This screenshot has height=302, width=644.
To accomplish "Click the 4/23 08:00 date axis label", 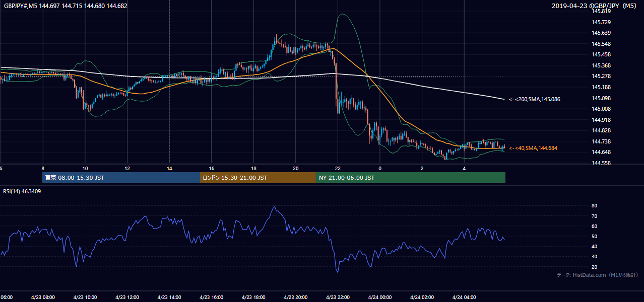I will 42,297.
